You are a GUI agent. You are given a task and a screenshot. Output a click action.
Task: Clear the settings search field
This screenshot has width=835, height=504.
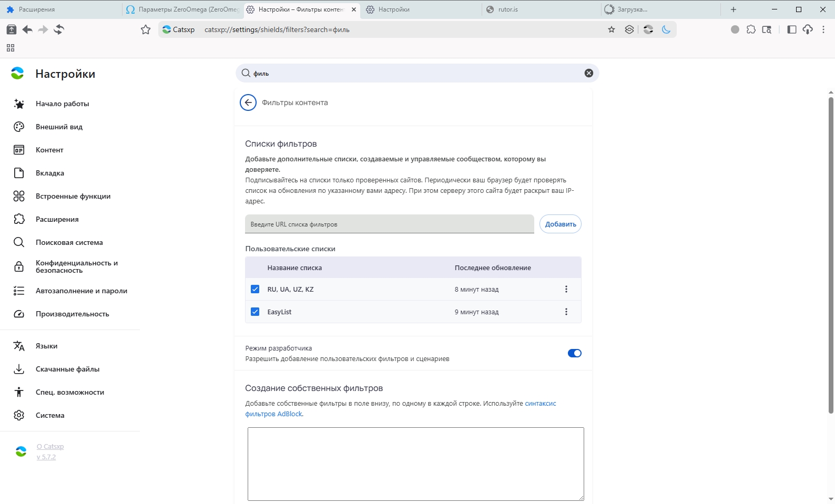[x=588, y=73]
